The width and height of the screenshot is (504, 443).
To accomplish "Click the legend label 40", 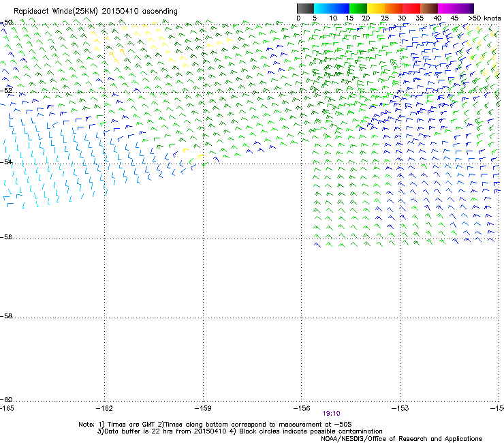I will pos(437,18).
